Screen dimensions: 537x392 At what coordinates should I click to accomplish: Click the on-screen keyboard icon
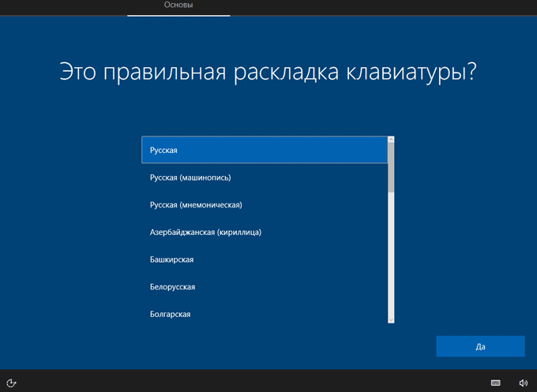[495, 383]
